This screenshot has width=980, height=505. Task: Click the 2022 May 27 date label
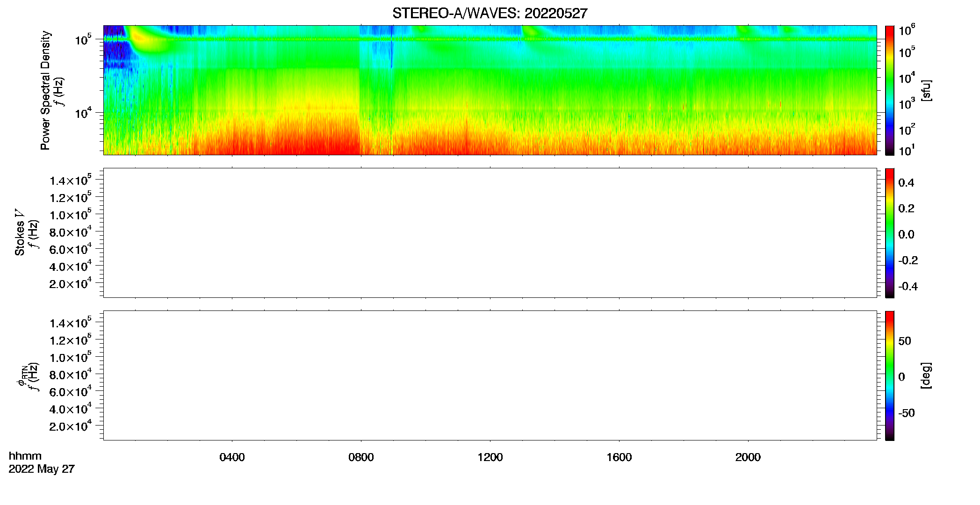click(x=42, y=469)
